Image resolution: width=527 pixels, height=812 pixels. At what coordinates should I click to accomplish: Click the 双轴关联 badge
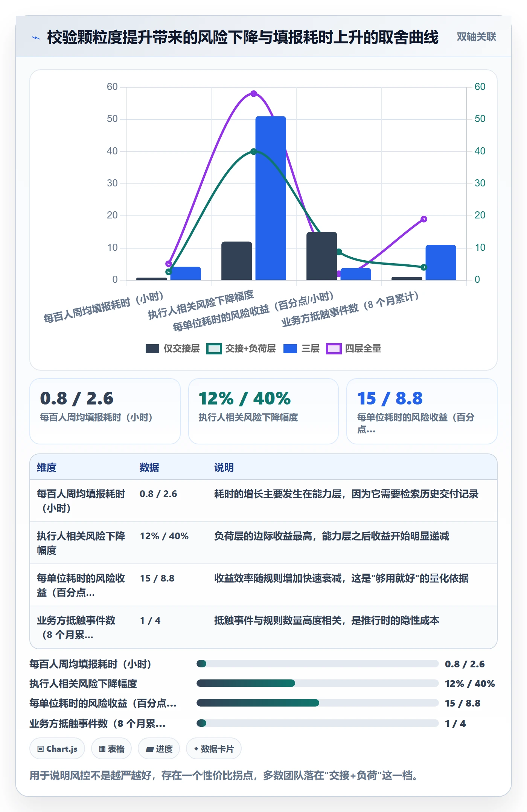click(x=476, y=37)
